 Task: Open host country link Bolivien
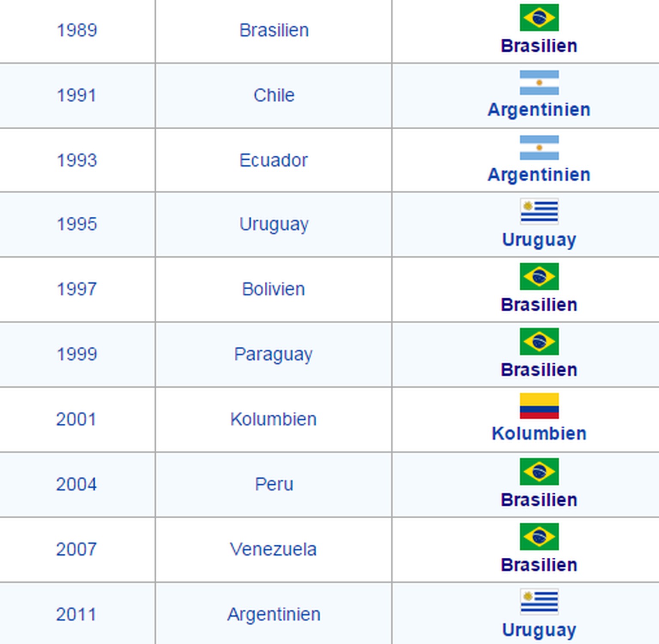click(x=274, y=289)
